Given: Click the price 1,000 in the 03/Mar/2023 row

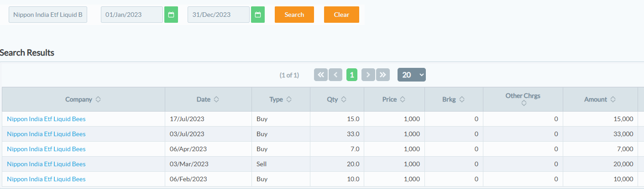Looking at the screenshot, I should (412, 164).
